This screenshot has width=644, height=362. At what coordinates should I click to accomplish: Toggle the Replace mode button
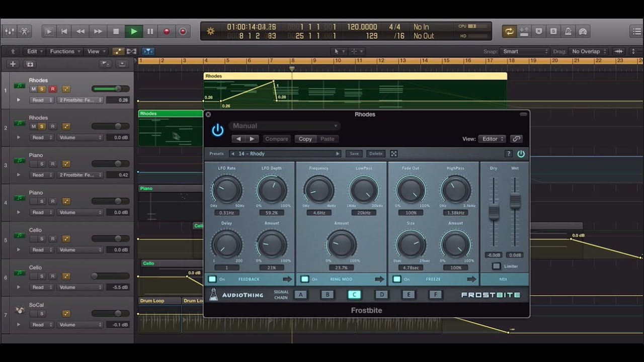click(524, 31)
